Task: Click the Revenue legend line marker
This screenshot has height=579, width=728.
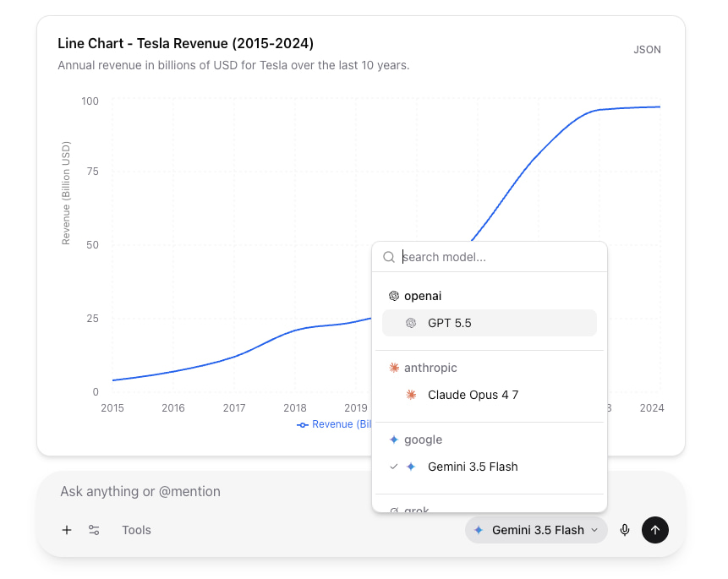Action: (x=302, y=425)
